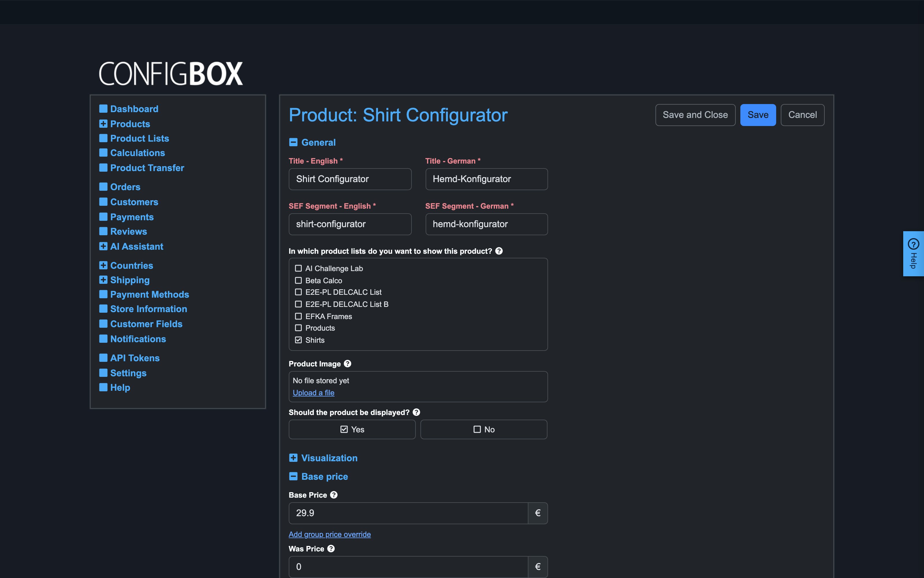Check the E2E-PL DELCALC List B checkbox
Screen dimensions: 924x578
tap(298, 304)
